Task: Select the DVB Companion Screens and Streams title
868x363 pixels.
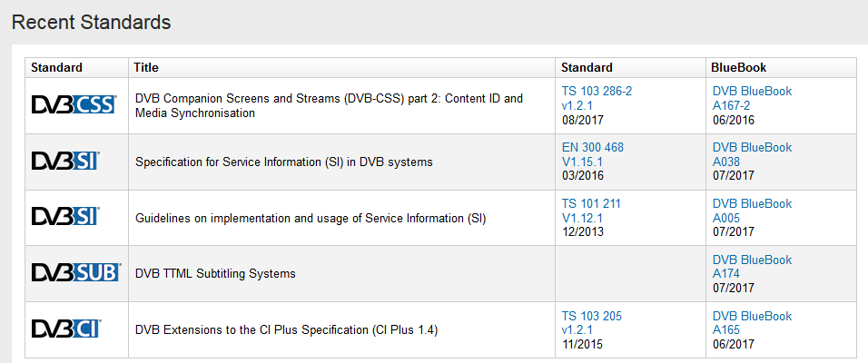Action: pos(329,105)
